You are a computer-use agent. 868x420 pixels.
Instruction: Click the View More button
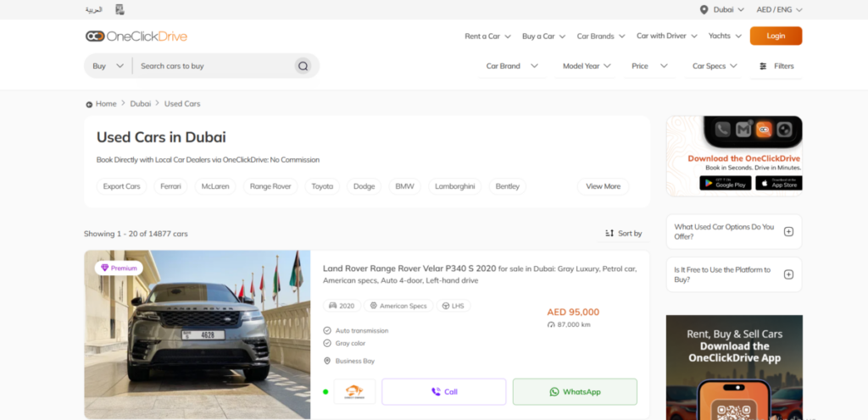pos(603,186)
